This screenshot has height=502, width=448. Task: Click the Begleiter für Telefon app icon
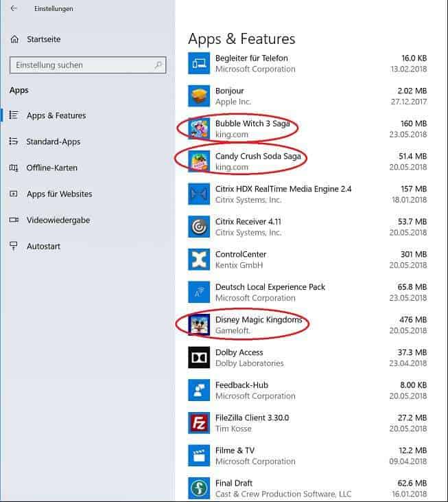pos(199,63)
